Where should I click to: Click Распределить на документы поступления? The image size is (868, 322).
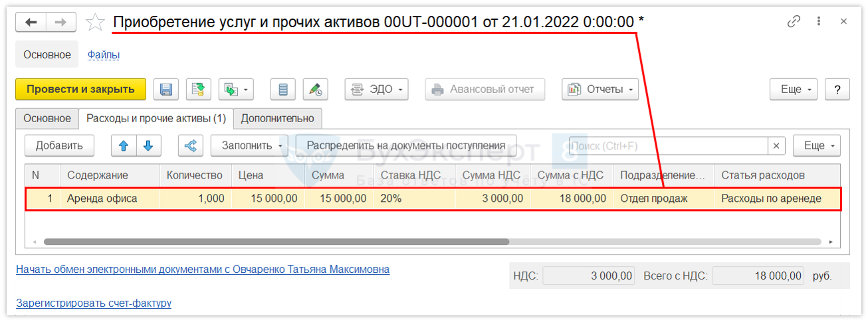click(406, 145)
